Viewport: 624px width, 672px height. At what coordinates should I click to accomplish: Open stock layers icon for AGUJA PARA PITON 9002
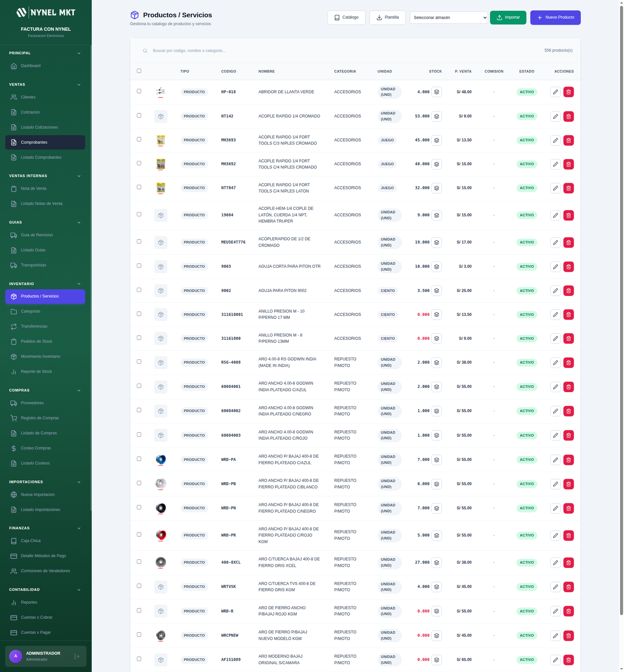436,291
